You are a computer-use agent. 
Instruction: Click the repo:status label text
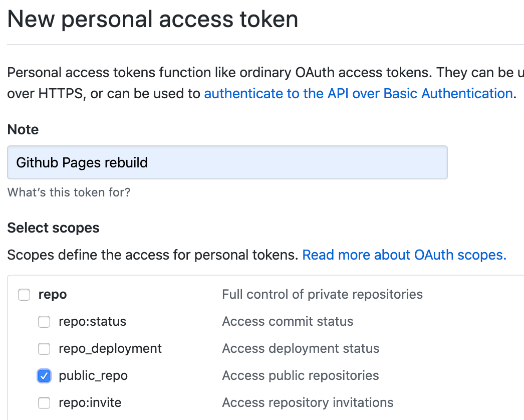[93, 322]
